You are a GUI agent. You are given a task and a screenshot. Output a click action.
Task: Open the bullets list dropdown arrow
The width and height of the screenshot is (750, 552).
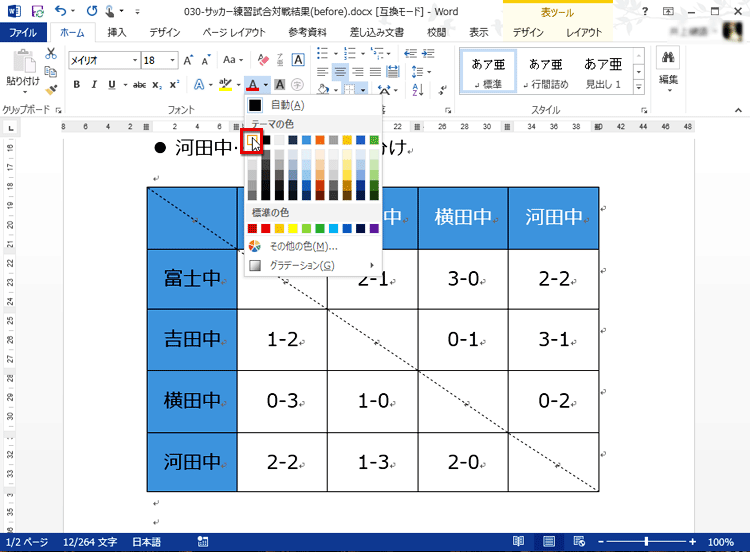pyautogui.click(x=335, y=54)
